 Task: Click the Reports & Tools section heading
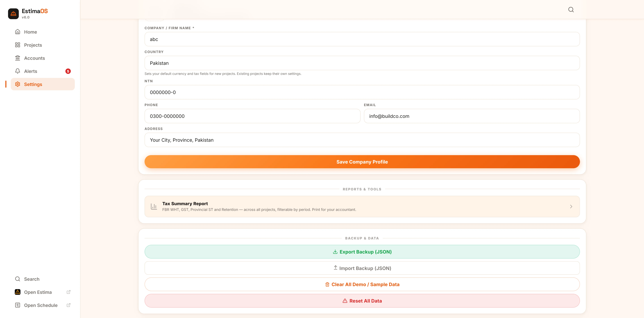coord(362,189)
